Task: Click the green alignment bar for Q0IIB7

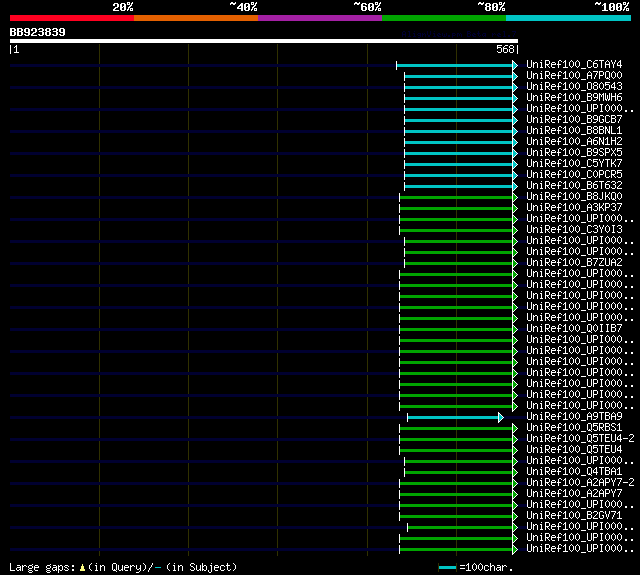Action: click(x=456, y=330)
